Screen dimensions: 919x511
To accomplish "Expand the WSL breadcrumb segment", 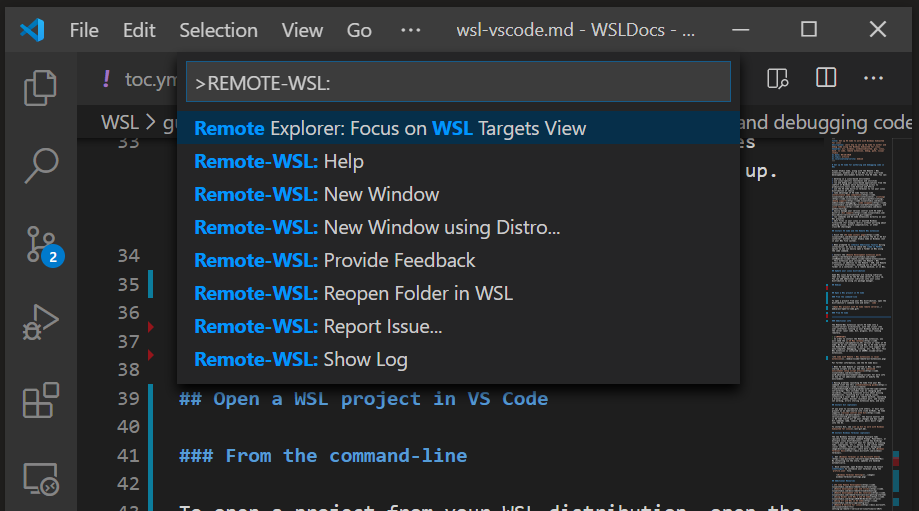I will coord(120,123).
